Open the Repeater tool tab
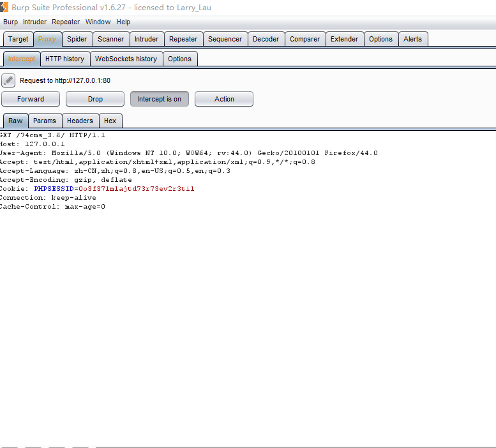 click(x=183, y=39)
